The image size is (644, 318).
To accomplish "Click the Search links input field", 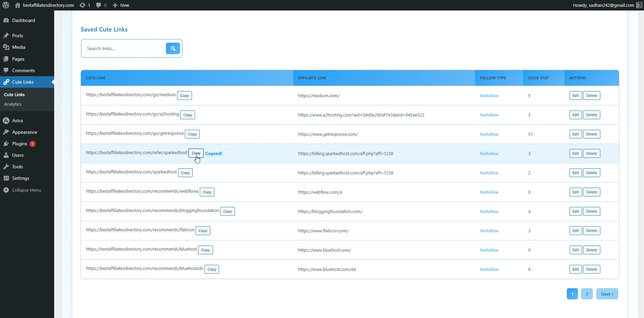I will pos(125,48).
